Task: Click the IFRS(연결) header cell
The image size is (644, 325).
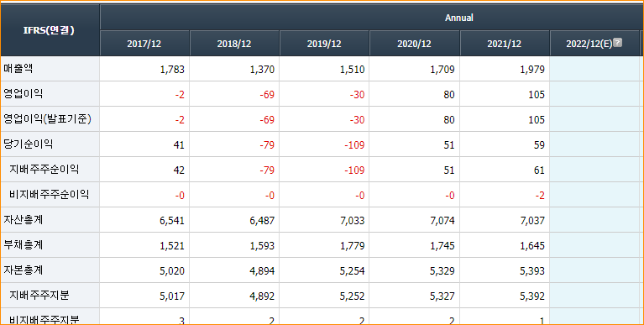Action: [x=50, y=30]
